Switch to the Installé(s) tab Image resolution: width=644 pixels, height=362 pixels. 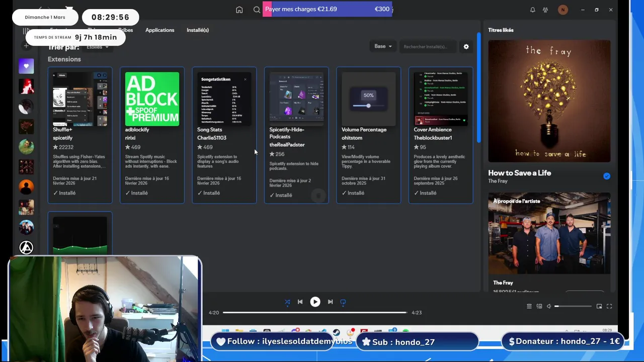point(198,30)
